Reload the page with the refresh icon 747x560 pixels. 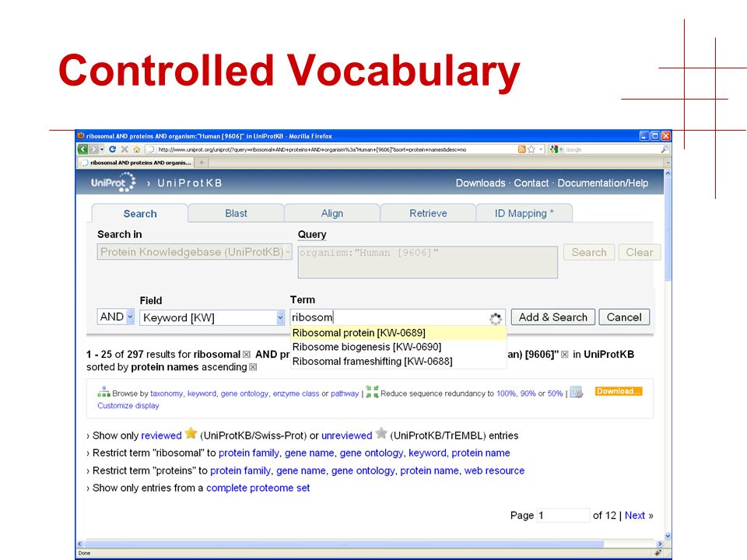click(112, 149)
